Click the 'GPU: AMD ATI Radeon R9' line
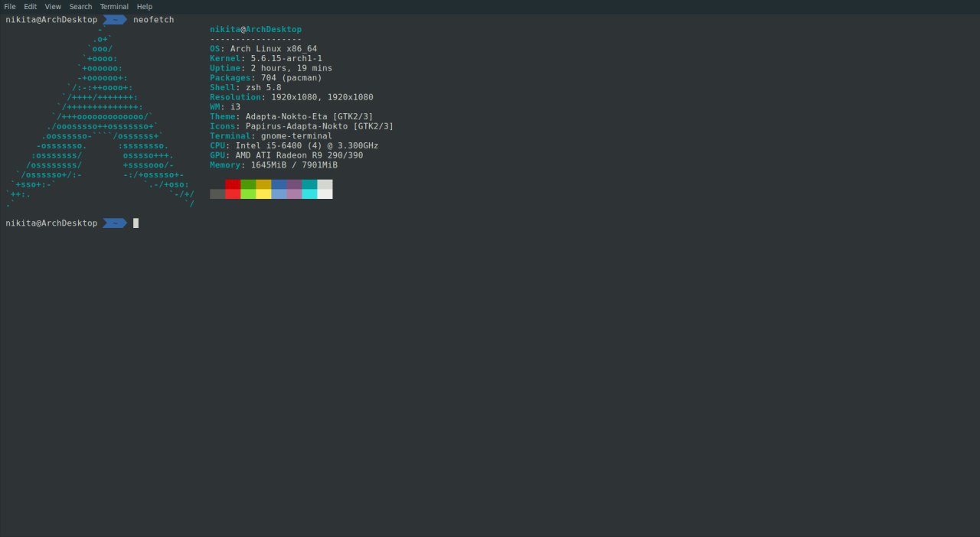 coord(286,155)
